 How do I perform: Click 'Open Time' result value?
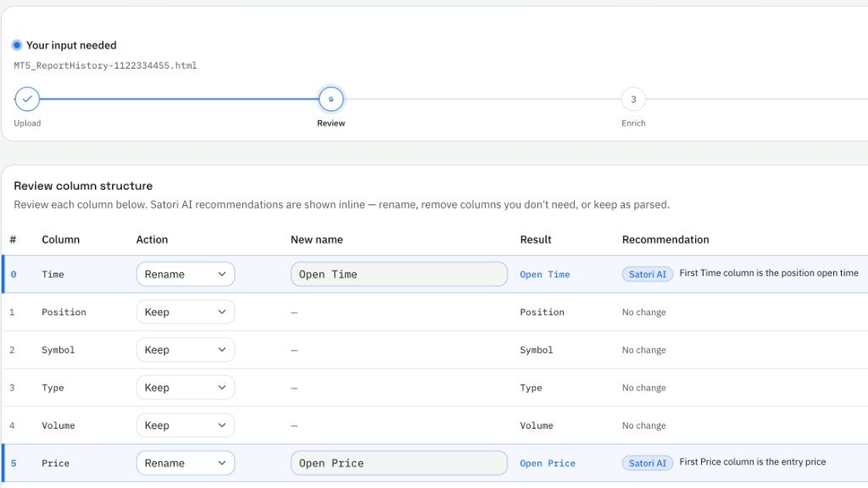click(x=545, y=274)
